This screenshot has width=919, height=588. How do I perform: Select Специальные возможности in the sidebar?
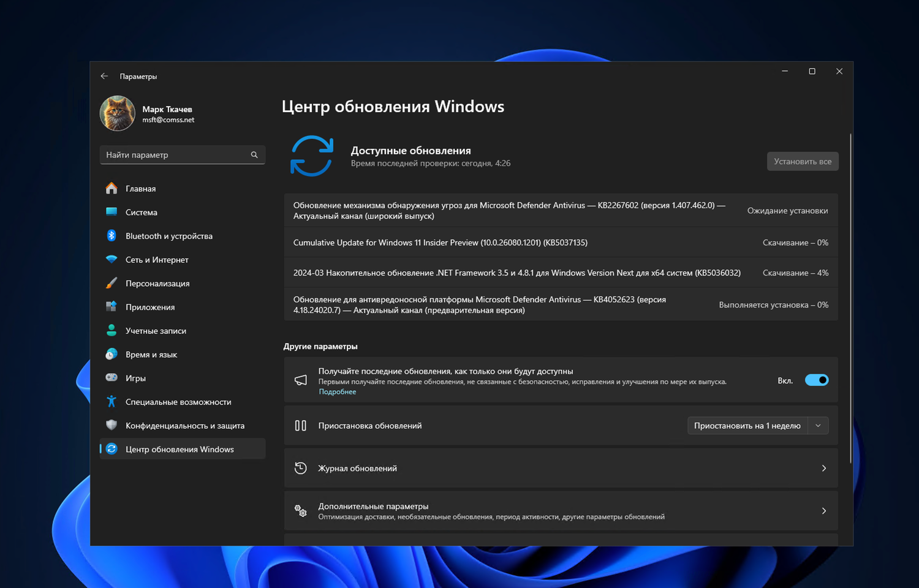point(183,401)
